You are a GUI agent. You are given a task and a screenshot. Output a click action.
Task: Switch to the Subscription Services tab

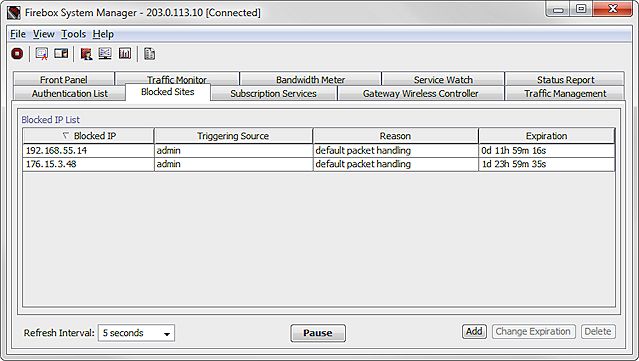tap(273, 93)
